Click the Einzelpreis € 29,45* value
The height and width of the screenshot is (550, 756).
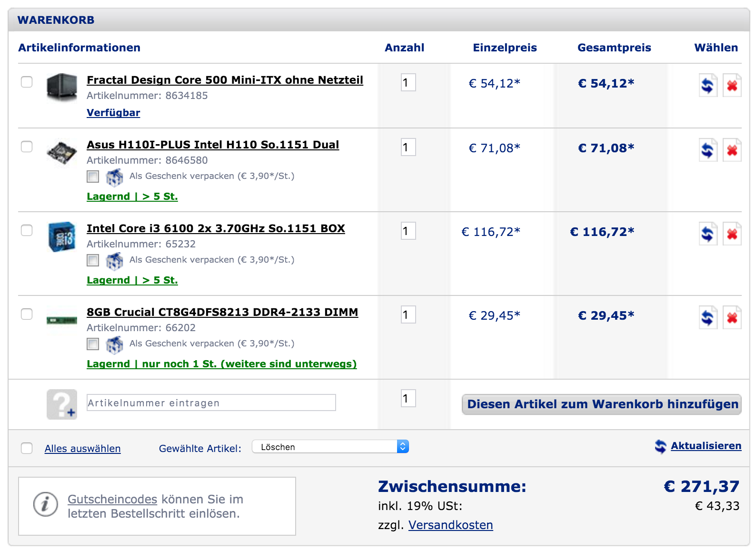[495, 315]
